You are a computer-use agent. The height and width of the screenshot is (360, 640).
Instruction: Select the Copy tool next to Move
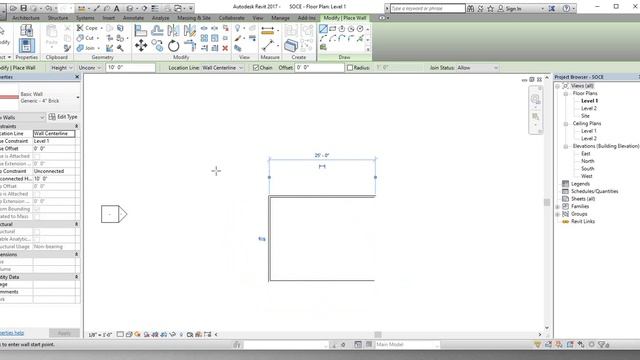click(157, 45)
